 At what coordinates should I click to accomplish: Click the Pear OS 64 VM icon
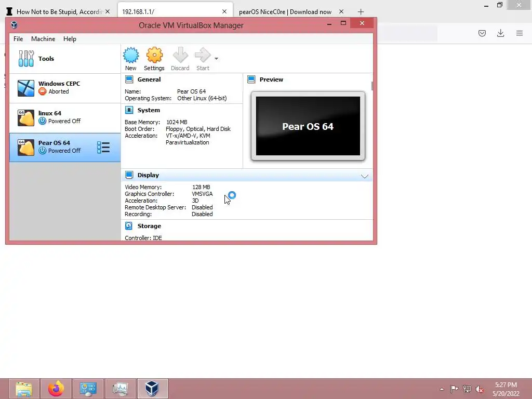click(x=26, y=147)
